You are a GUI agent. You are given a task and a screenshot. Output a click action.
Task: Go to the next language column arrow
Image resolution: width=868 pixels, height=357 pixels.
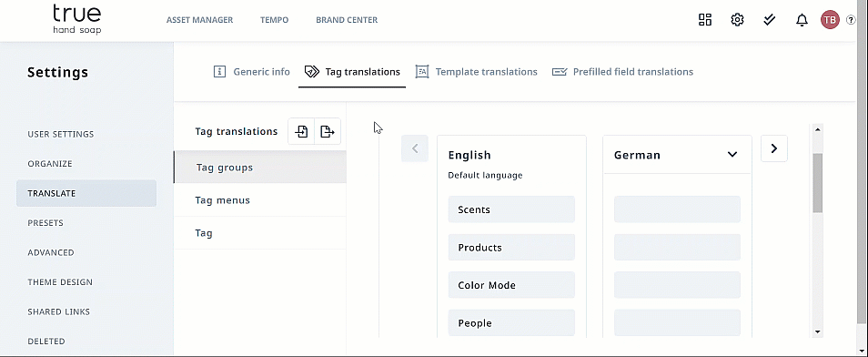[x=774, y=148]
